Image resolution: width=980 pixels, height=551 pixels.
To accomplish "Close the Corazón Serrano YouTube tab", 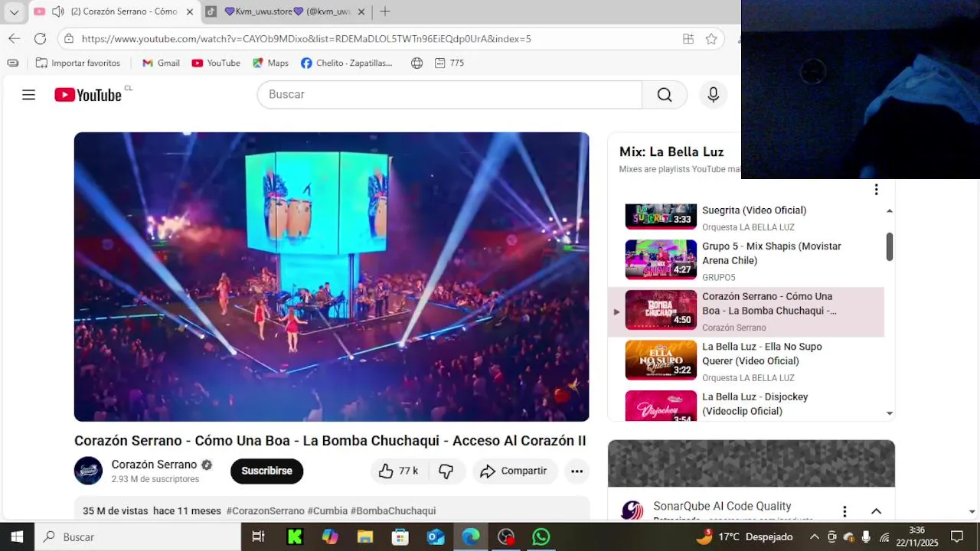I will click(x=190, y=11).
